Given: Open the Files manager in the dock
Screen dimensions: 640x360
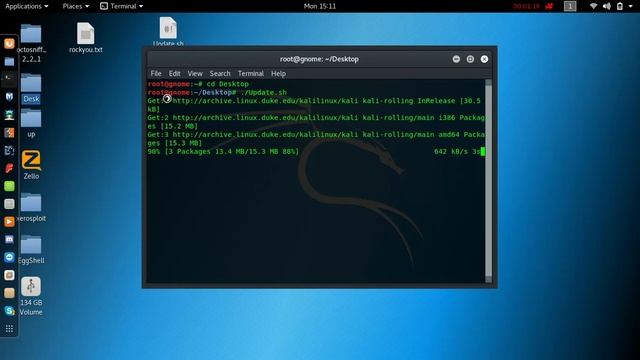Looking at the screenshot, I should 9,61.
